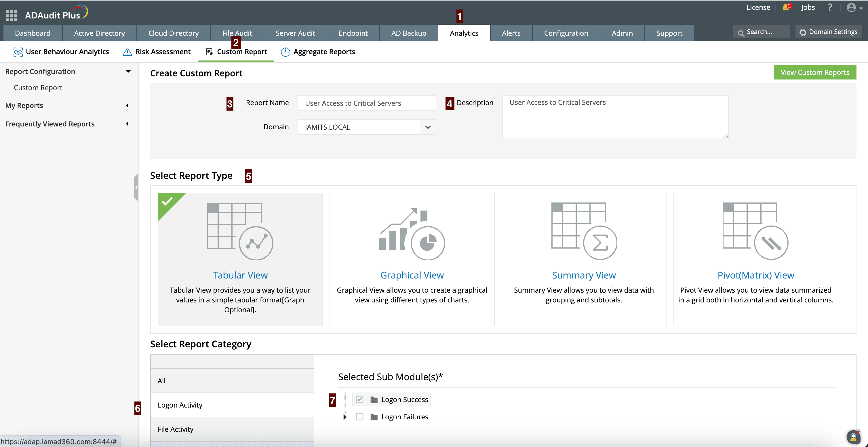
Task: Switch to the Server Audit tab
Action: point(295,33)
